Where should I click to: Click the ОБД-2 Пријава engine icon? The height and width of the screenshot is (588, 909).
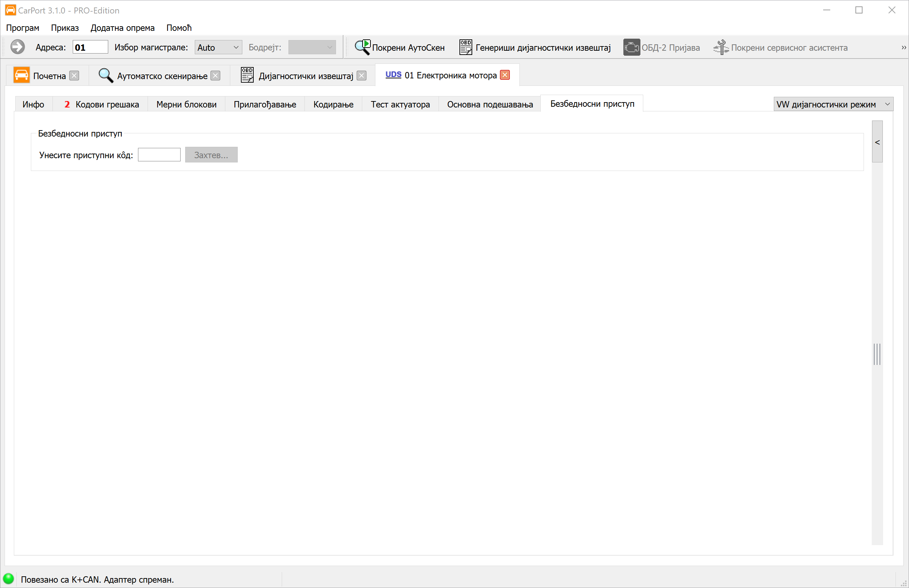631,48
